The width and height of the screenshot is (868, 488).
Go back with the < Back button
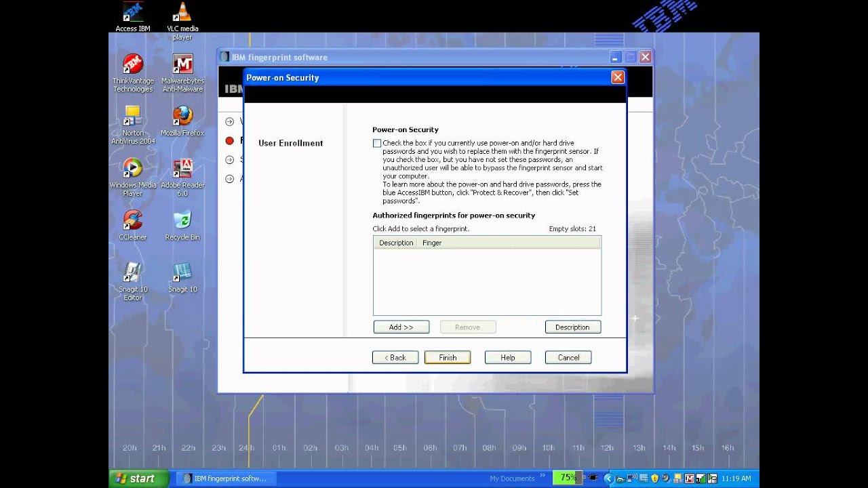tap(395, 357)
